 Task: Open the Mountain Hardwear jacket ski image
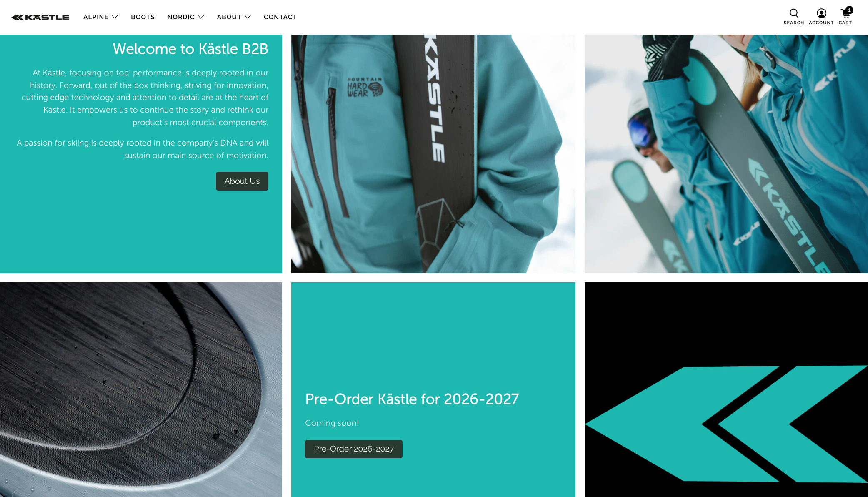pos(433,154)
